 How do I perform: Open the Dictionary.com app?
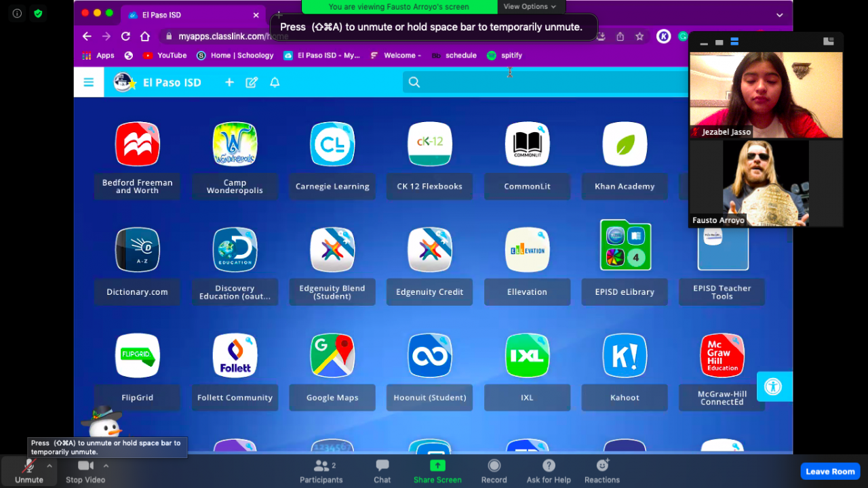point(137,250)
